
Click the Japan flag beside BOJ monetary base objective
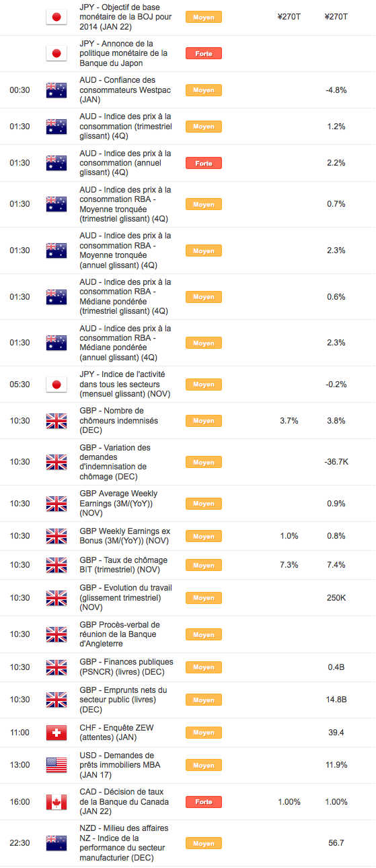pos(56,17)
